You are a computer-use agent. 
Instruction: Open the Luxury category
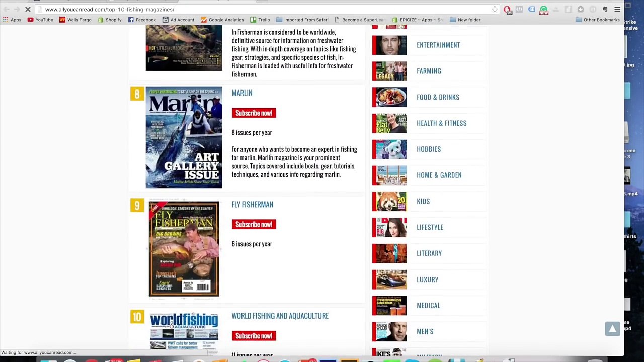click(x=427, y=280)
